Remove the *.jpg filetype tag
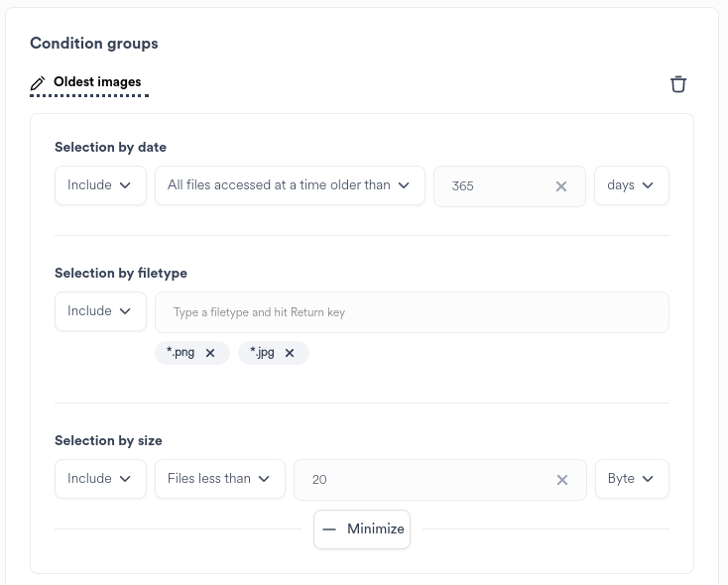The height and width of the screenshot is (585, 728). pos(290,353)
